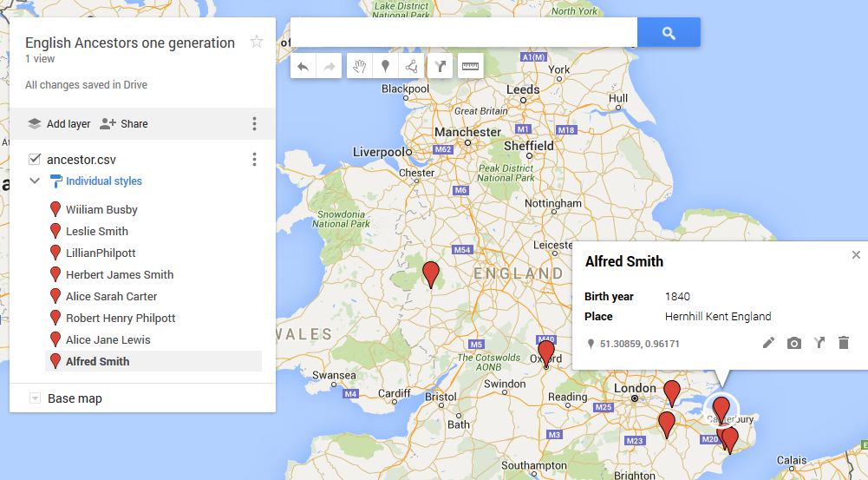Click the redo arrow in map toolbar
This screenshot has width=868, height=480.
329,67
